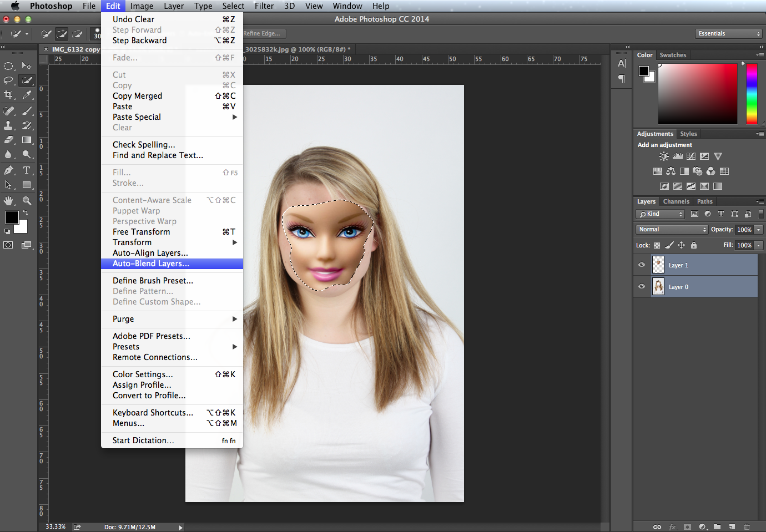Hide Layer 1 using its eye icon
Image resolution: width=766 pixels, height=532 pixels.
642,265
